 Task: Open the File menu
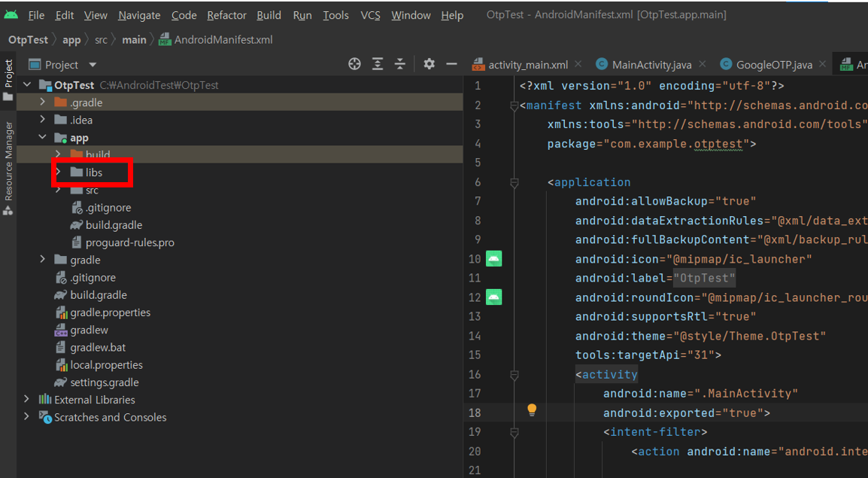coord(36,16)
